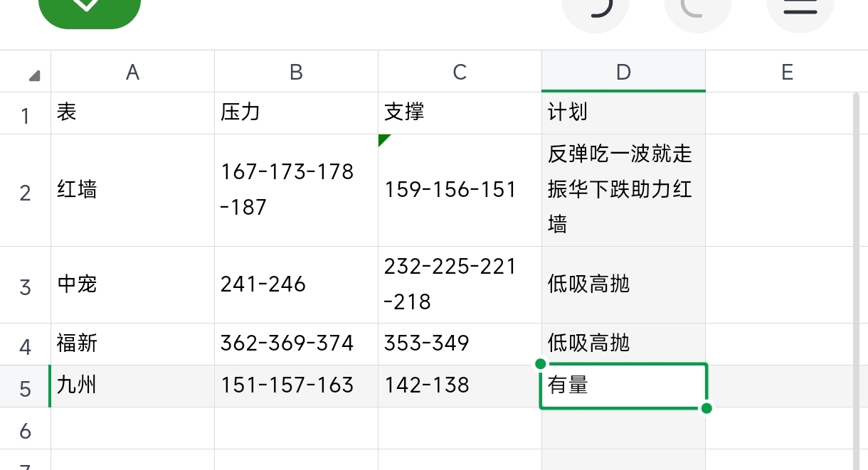Select cell 362-369-374
Viewport: 868px width, 470px height.
click(296, 344)
